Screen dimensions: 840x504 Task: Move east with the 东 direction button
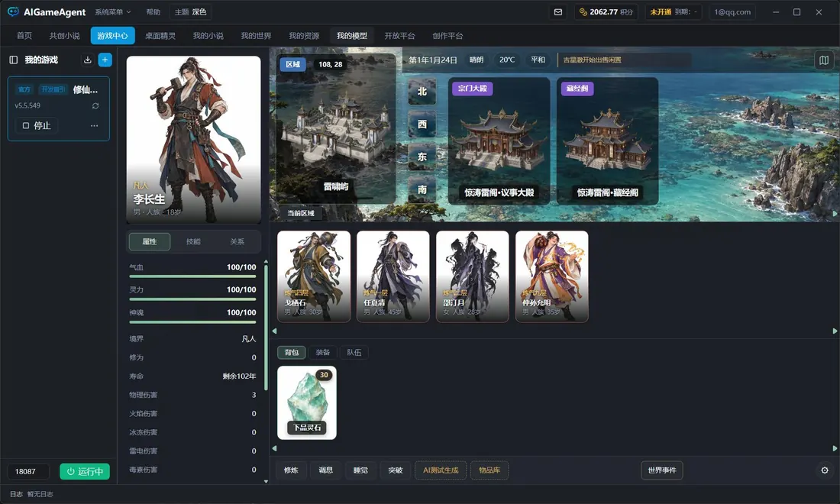point(422,157)
